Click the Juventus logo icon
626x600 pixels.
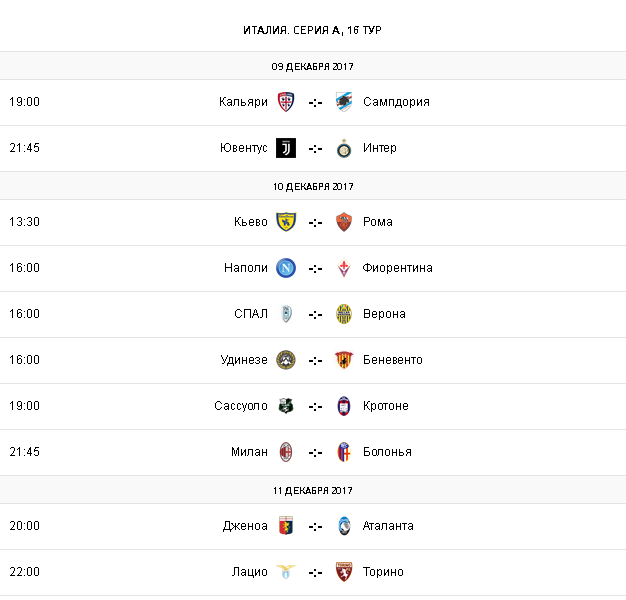click(286, 148)
